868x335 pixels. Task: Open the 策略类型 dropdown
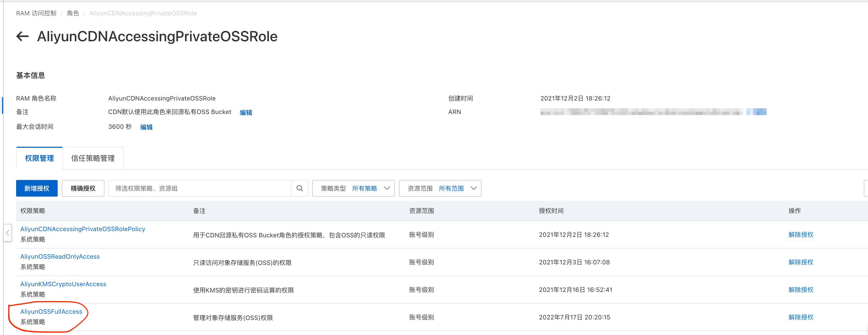pos(353,188)
